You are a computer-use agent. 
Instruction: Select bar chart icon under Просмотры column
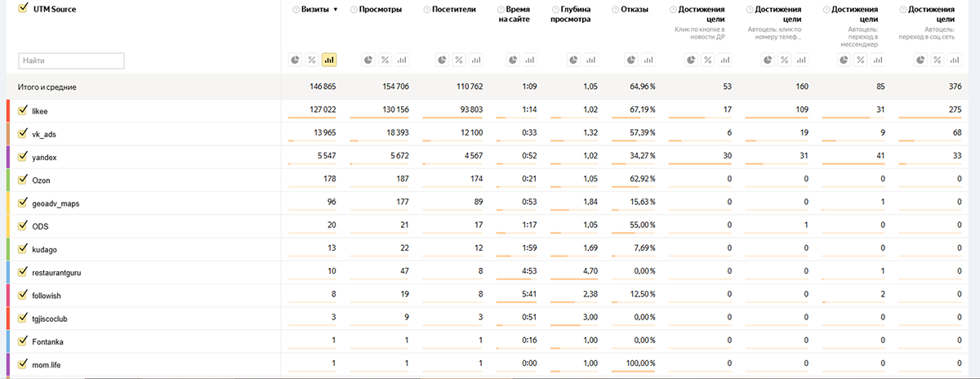click(x=400, y=60)
